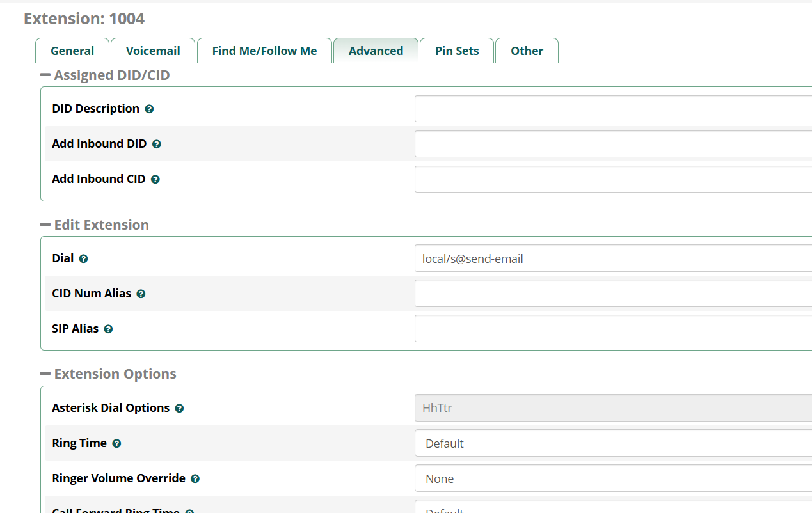The height and width of the screenshot is (513, 812).
Task: Collapse the Extension Options section
Action: 45,374
